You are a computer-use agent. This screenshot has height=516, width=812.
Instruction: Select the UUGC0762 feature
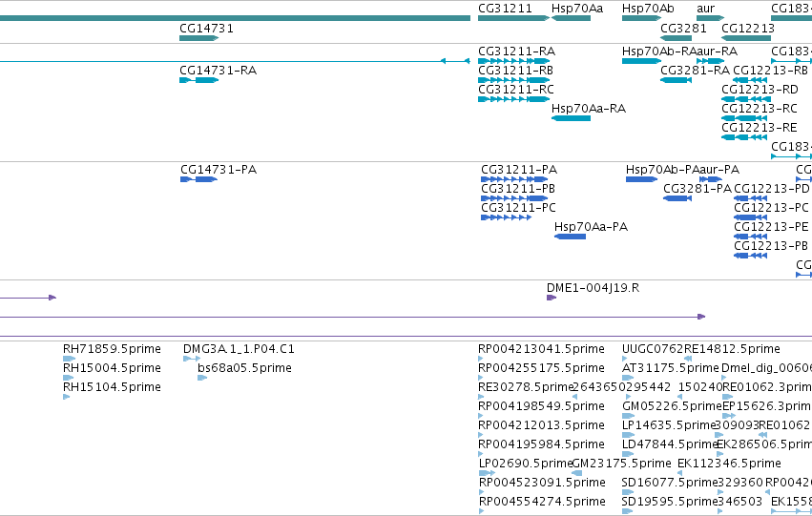[x=625, y=359]
